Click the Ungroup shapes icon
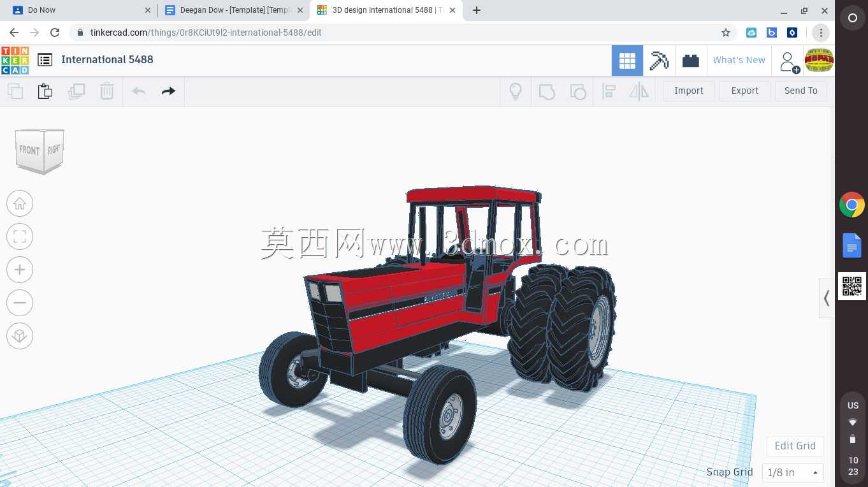Viewport: 868px width, 487px height. 578,91
